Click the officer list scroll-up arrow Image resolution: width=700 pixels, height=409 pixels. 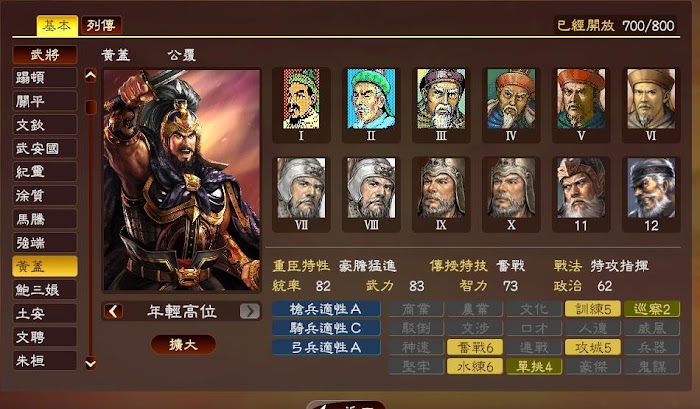point(91,76)
